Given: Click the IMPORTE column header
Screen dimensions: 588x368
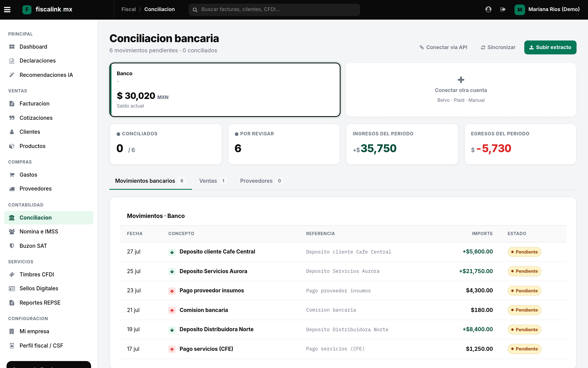Looking at the screenshot, I should [482, 234].
